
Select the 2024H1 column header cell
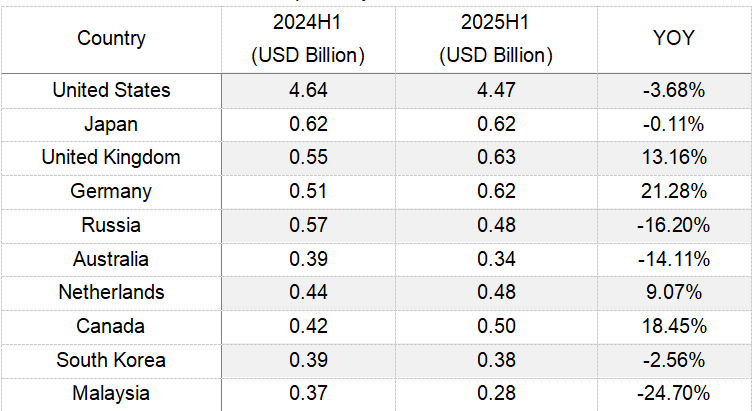pyautogui.click(x=307, y=40)
